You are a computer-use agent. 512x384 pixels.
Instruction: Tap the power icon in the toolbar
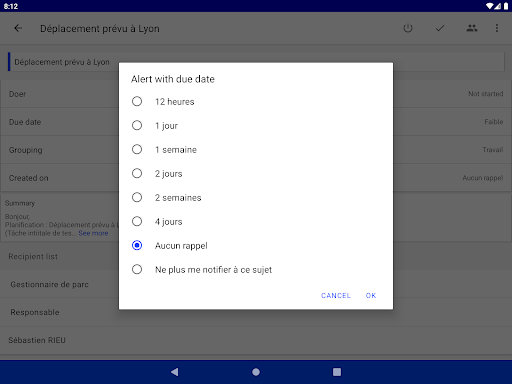(408, 28)
